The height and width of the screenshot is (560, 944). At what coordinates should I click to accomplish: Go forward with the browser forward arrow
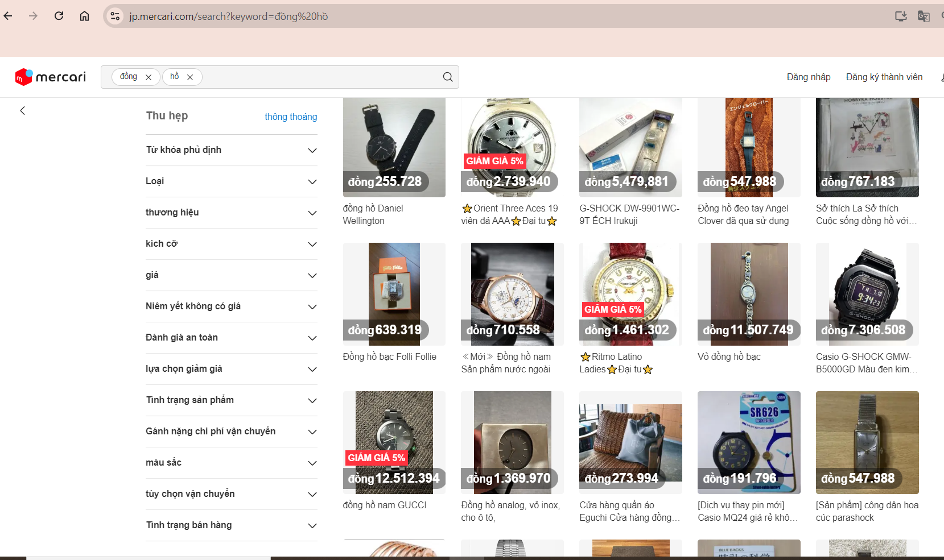33,16
